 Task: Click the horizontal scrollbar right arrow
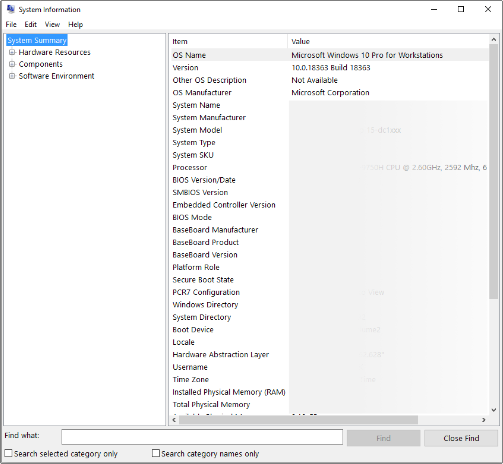click(484, 420)
